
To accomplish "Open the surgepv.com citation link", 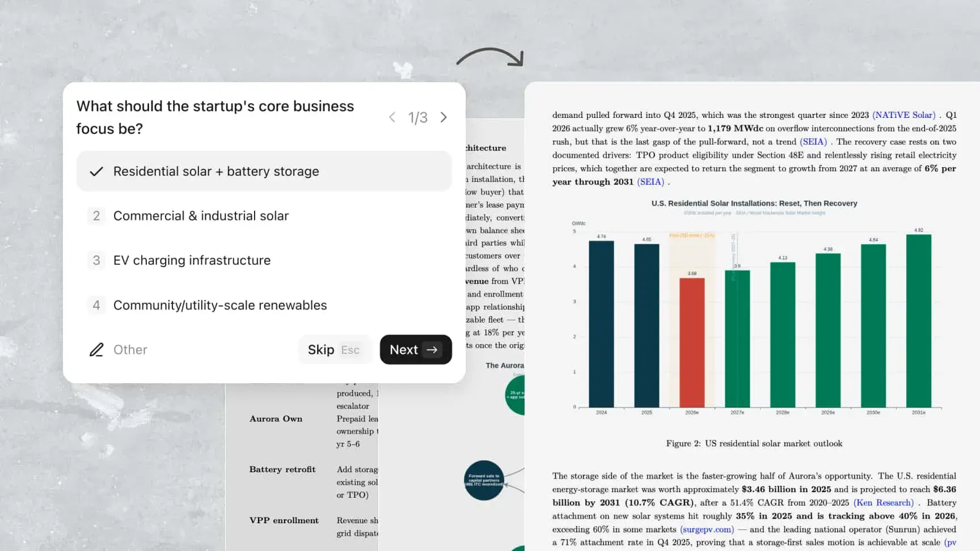I will (x=707, y=529).
